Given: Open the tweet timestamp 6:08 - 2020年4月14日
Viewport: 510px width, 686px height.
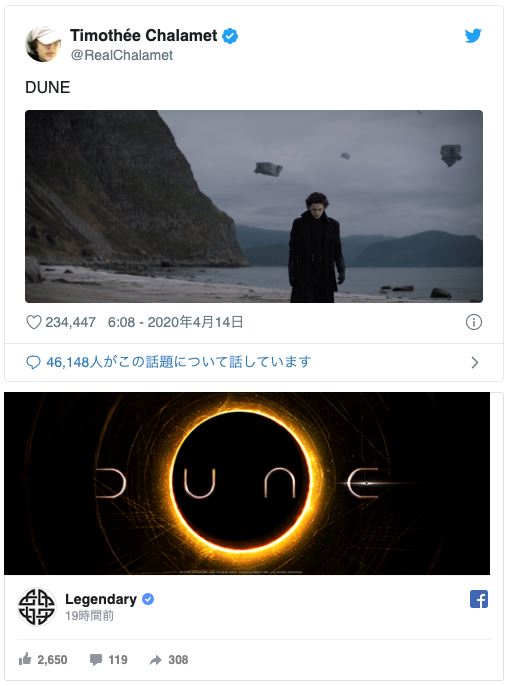Looking at the screenshot, I should 175,322.
